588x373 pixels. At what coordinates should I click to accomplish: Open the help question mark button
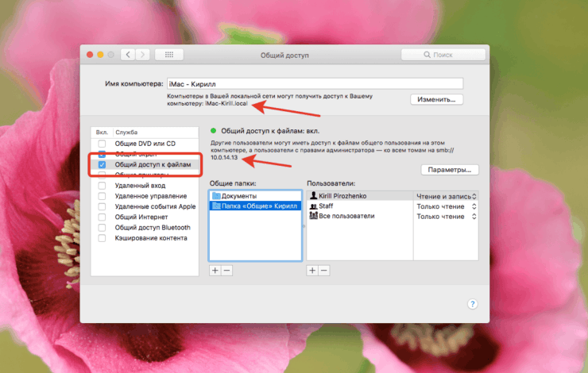[471, 304]
